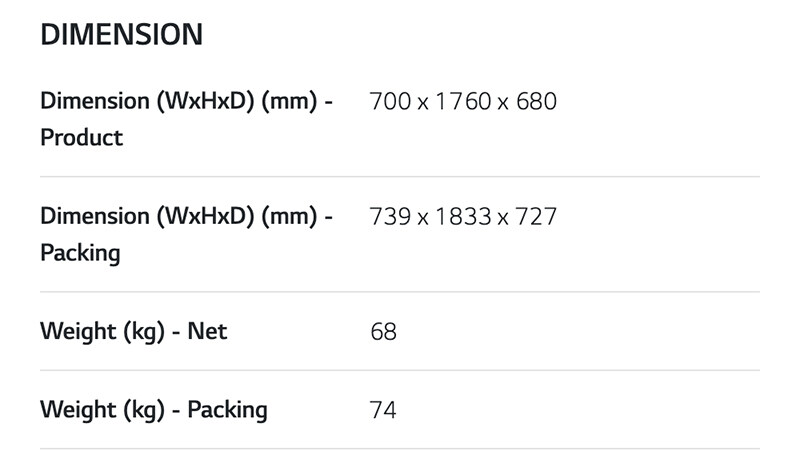Click the Weight (kg) - Packing label
The width and height of the screenshot is (800, 457).
[x=154, y=409]
